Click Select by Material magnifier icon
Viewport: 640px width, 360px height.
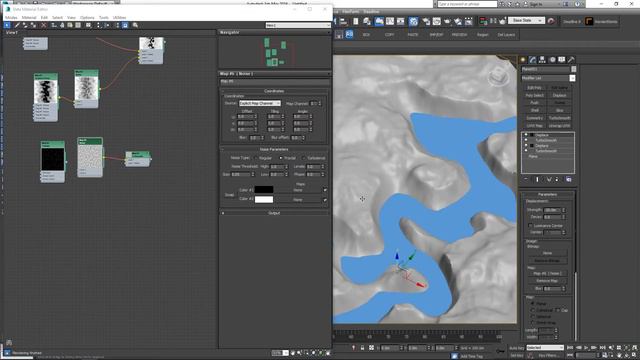click(x=135, y=25)
